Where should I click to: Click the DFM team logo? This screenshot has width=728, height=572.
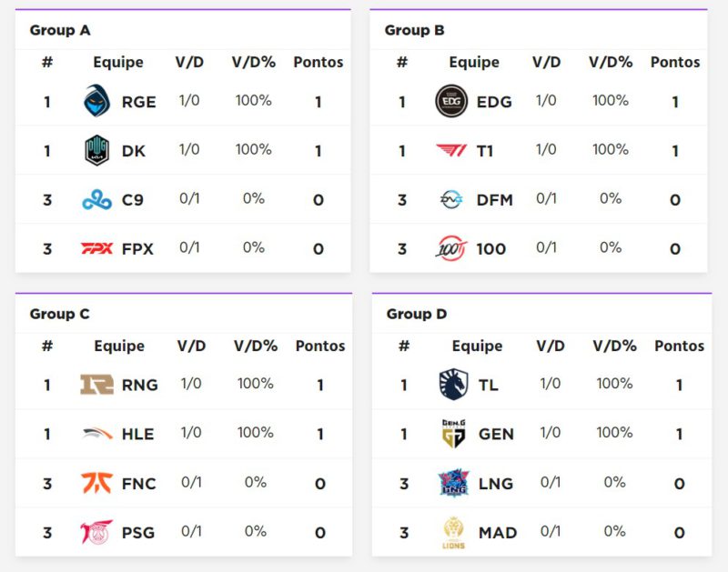451,199
